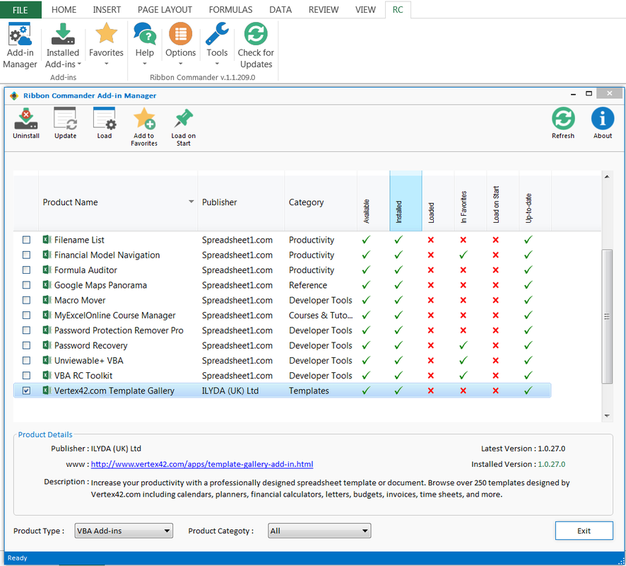Click Installed checkmark for Formula Auditor
This screenshot has height=566, width=626.
point(398,270)
